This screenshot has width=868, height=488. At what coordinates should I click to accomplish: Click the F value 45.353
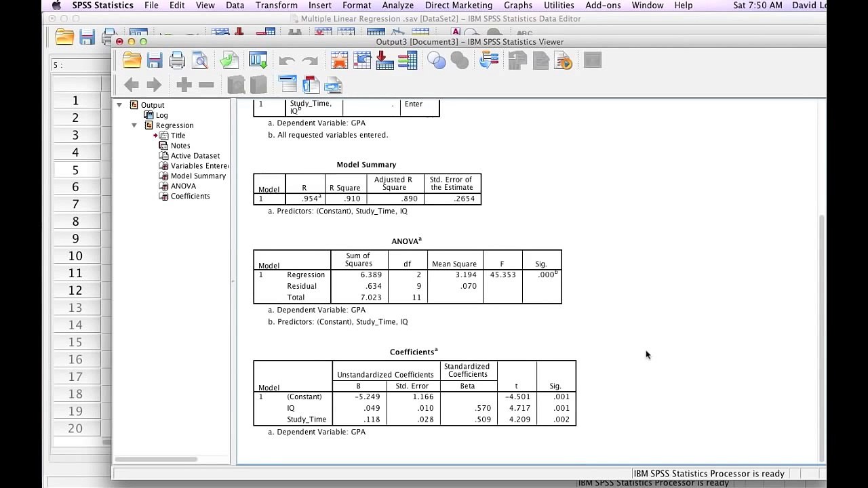point(503,274)
